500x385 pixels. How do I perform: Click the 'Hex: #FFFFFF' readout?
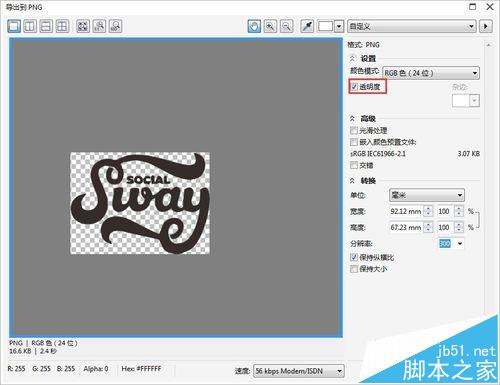point(141,369)
